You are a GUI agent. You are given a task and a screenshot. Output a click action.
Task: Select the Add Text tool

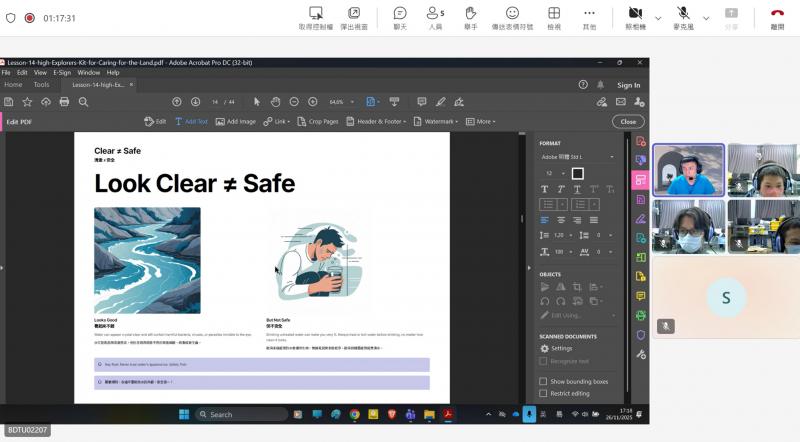coord(191,121)
